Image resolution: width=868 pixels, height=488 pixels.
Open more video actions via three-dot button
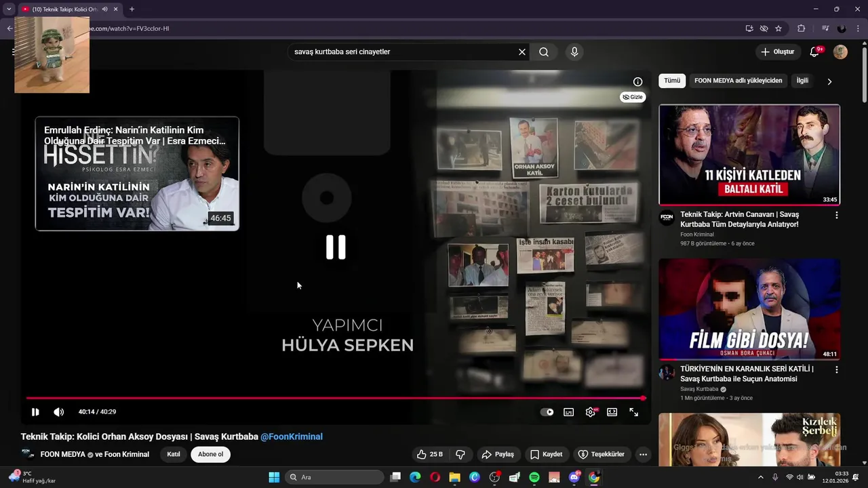coord(643,454)
